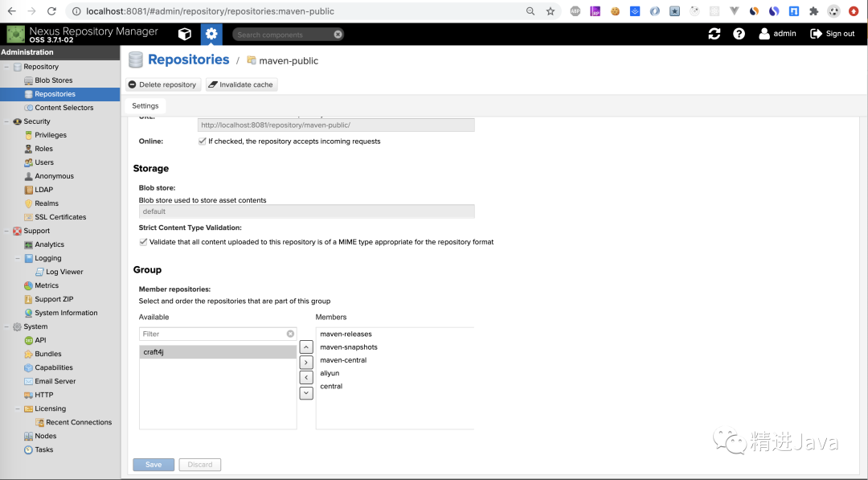
Task: Move selected repository down in Members
Action: click(306, 393)
